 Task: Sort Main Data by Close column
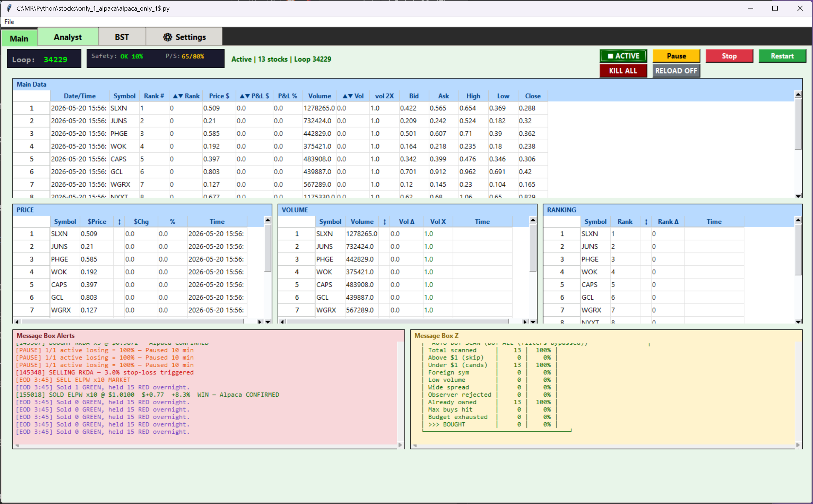(x=533, y=96)
